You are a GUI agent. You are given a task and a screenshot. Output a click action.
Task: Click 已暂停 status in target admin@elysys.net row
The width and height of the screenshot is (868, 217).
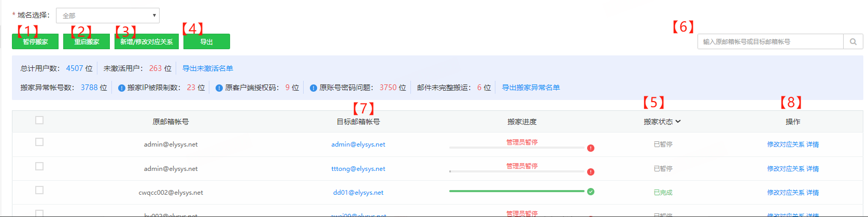tap(663, 144)
